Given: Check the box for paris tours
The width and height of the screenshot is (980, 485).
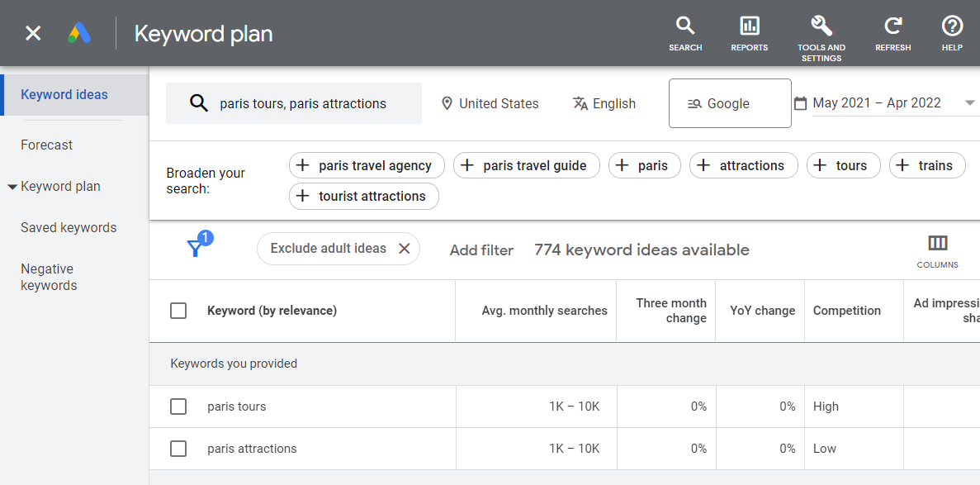Looking at the screenshot, I should (x=178, y=407).
